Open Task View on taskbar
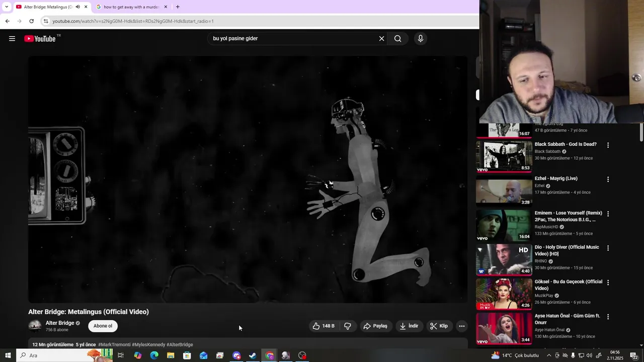Image resolution: width=644 pixels, height=362 pixels. pyautogui.click(x=121, y=355)
